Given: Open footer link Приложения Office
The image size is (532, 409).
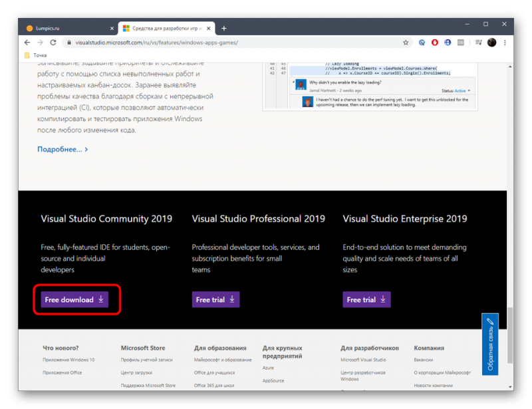Looking at the screenshot, I should [62, 372].
